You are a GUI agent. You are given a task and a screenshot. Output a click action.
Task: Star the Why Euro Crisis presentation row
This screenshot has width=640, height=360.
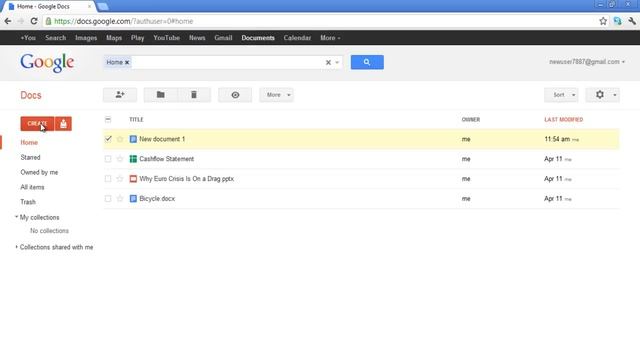pyautogui.click(x=120, y=179)
